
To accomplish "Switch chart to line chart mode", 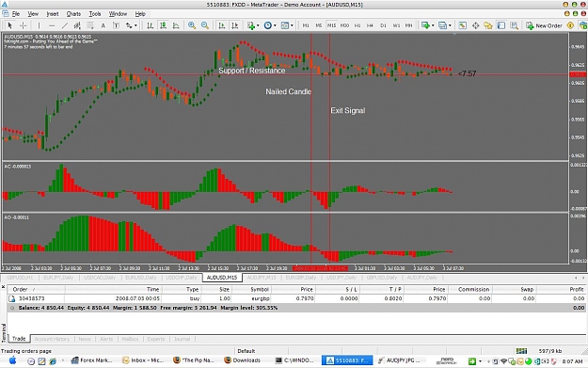I will (176, 25).
